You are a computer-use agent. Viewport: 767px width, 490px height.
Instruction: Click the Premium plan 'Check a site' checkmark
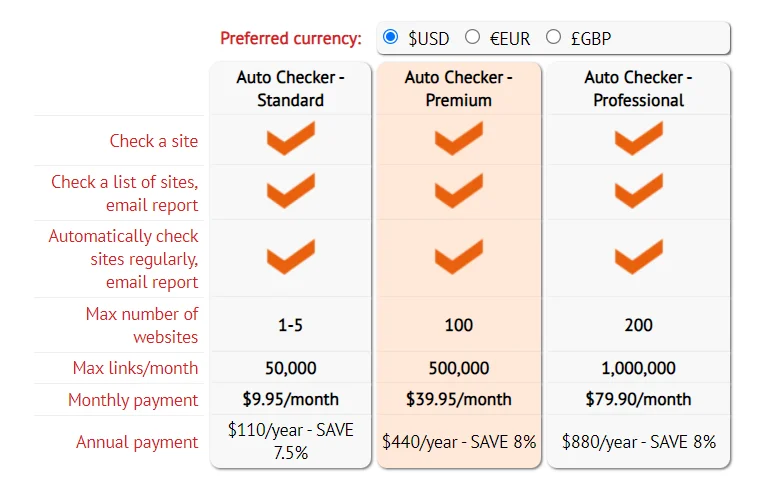click(x=459, y=138)
